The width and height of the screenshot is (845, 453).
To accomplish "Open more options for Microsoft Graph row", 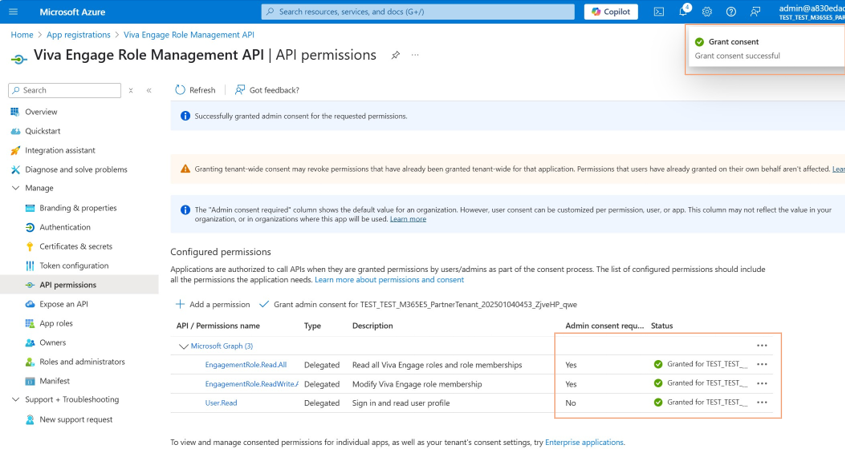I will (761, 346).
